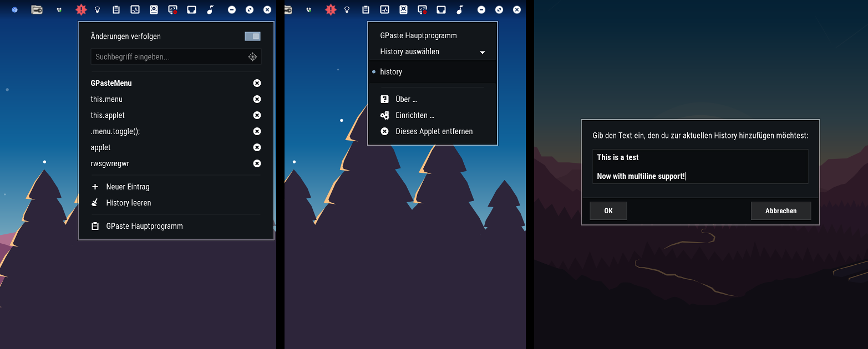Click the Dropbox tray icon in the left panel
868x349 pixels.
pyautogui.click(x=59, y=10)
